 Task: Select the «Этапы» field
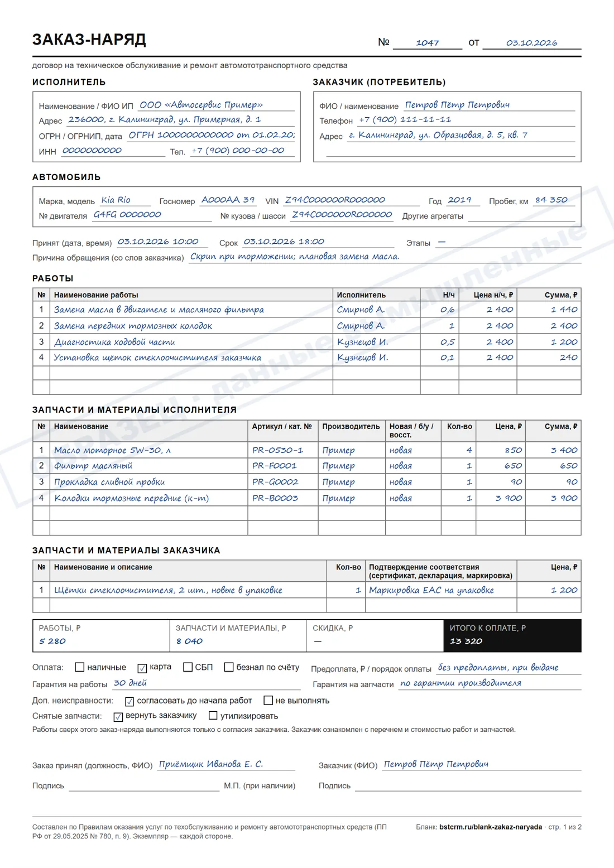[509, 242]
